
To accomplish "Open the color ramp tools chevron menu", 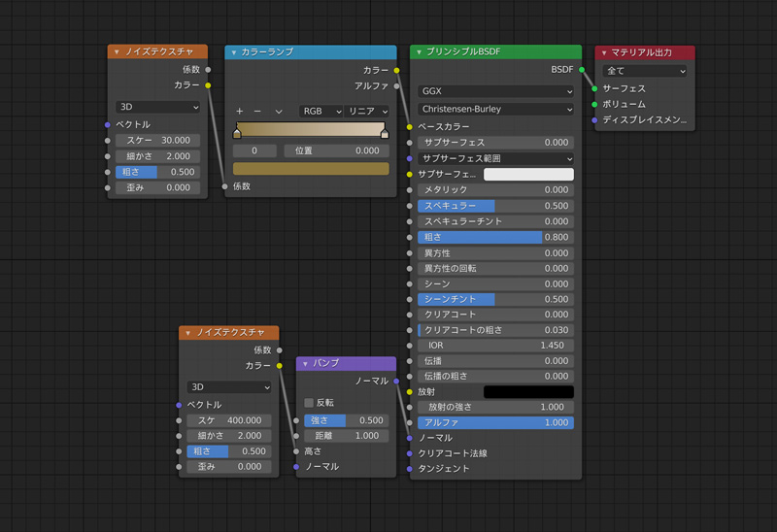I will tap(279, 112).
